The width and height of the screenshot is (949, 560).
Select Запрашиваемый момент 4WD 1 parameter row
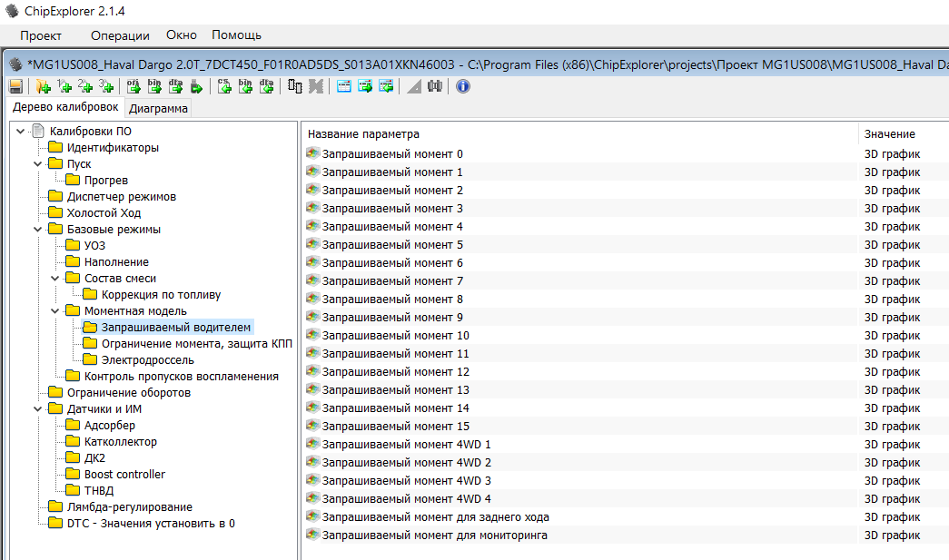[x=406, y=445]
